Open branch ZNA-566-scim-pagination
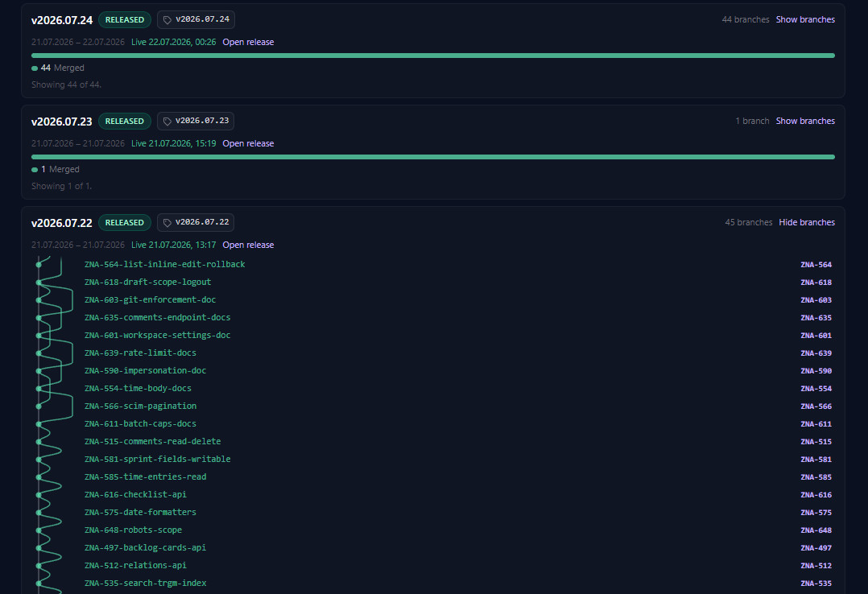 coord(140,406)
